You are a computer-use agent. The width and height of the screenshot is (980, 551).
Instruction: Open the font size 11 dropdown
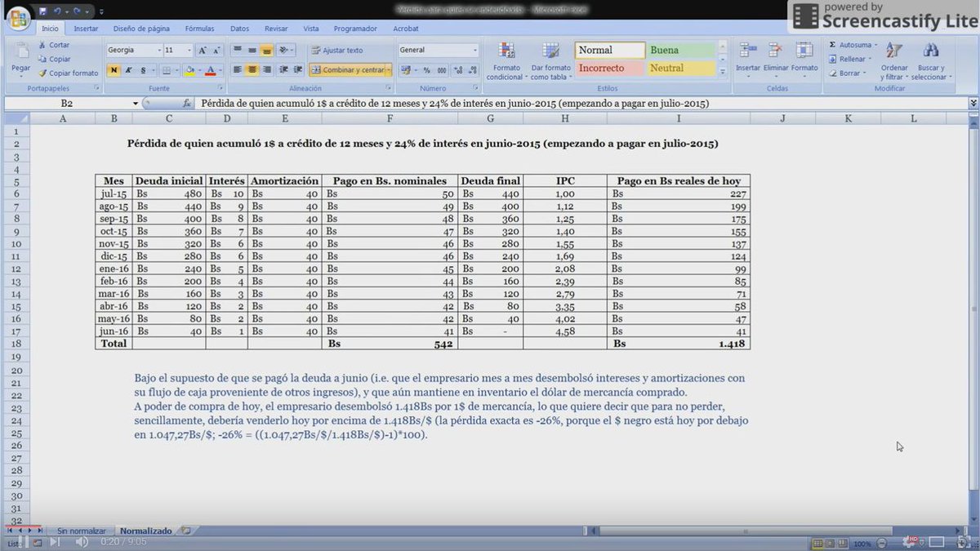(189, 51)
